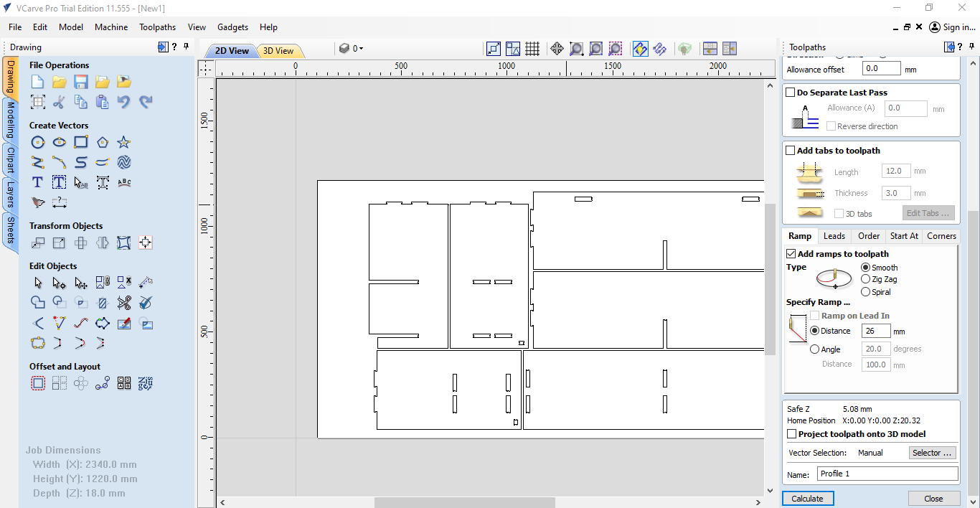
Task: Select the Draw Text tool
Action: pyautogui.click(x=38, y=182)
